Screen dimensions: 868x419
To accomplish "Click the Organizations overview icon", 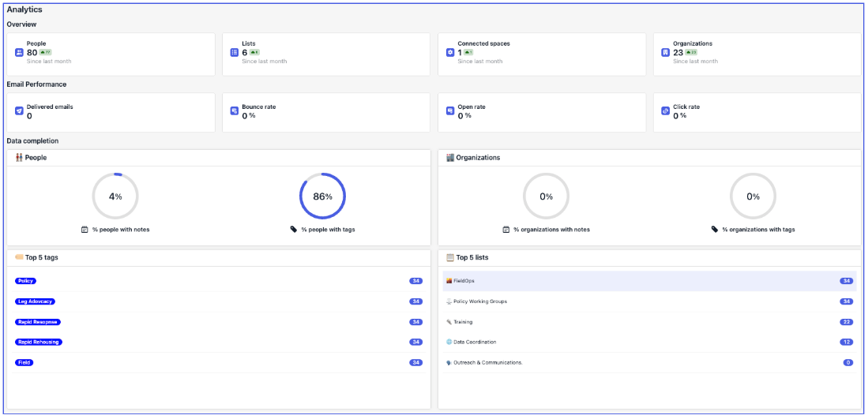I will click(666, 53).
